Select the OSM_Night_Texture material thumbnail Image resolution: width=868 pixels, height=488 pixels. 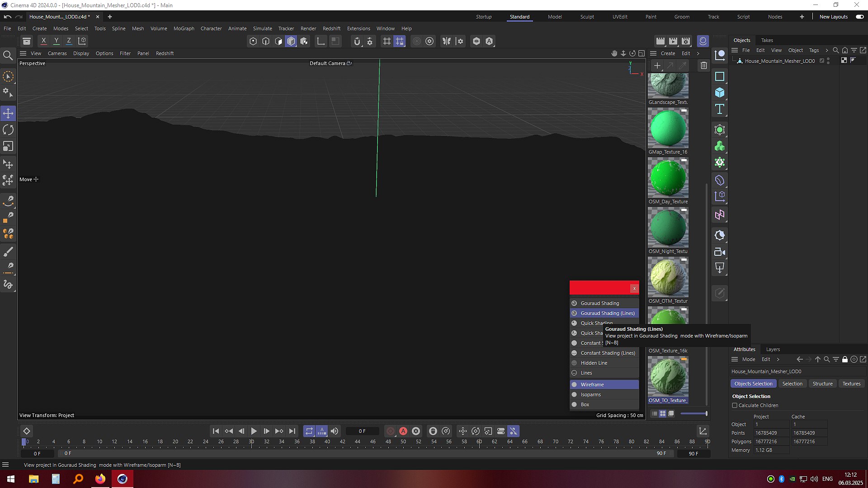coord(668,228)
